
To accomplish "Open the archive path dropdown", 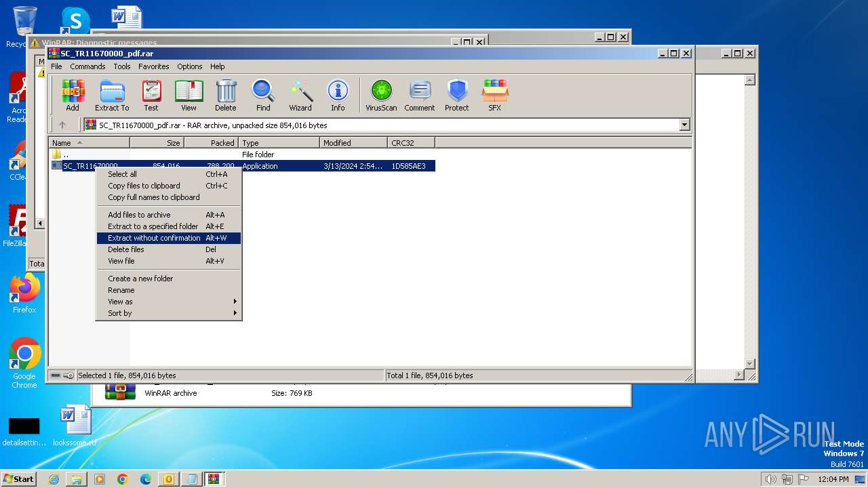I will 684,125.
